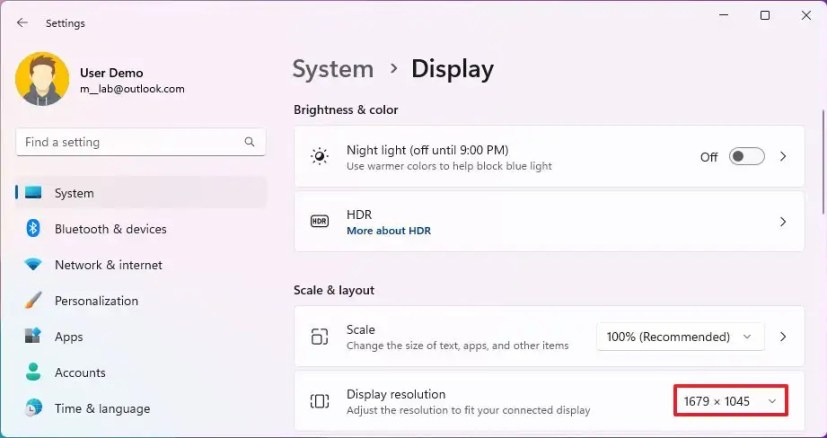Viewport: 827px width, 438px height.
Task: Click the Night light row title
Action: pos(427,151)
